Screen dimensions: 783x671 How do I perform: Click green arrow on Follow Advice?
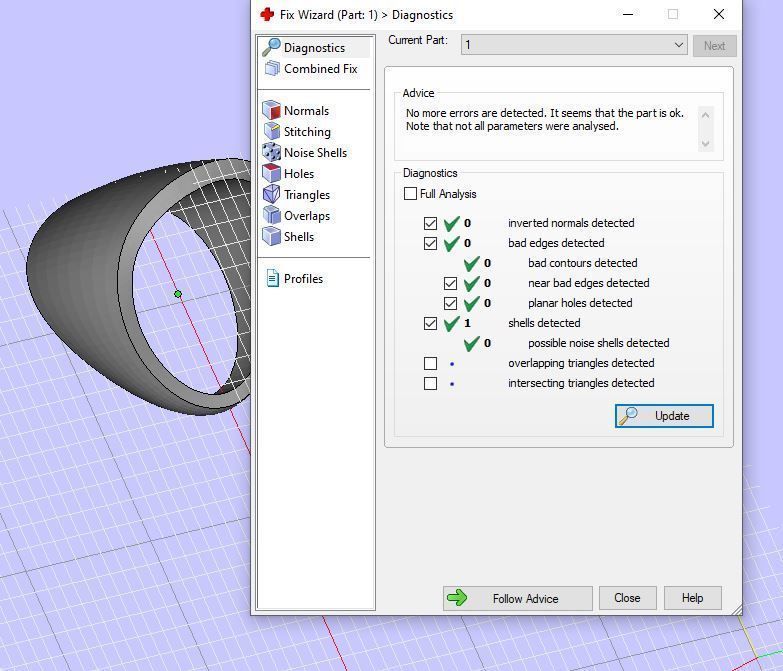click(457, 598)
